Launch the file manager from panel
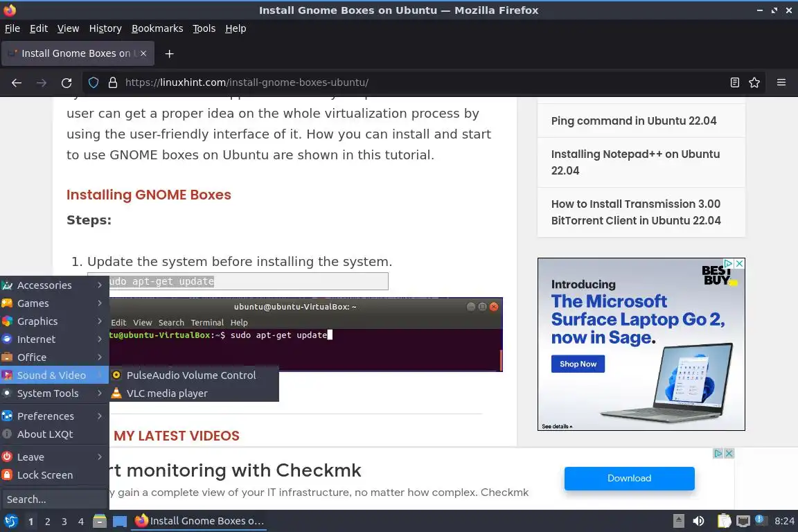Image resolution: width=798 pixels, height=532 pixels. point(100,521)
